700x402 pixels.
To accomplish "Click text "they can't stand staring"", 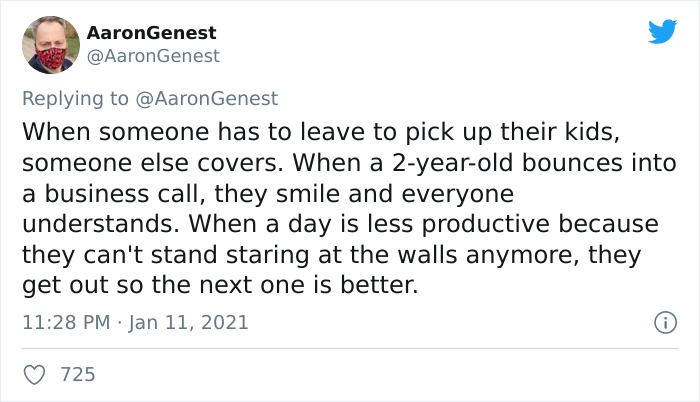I will tap(165, 255).
